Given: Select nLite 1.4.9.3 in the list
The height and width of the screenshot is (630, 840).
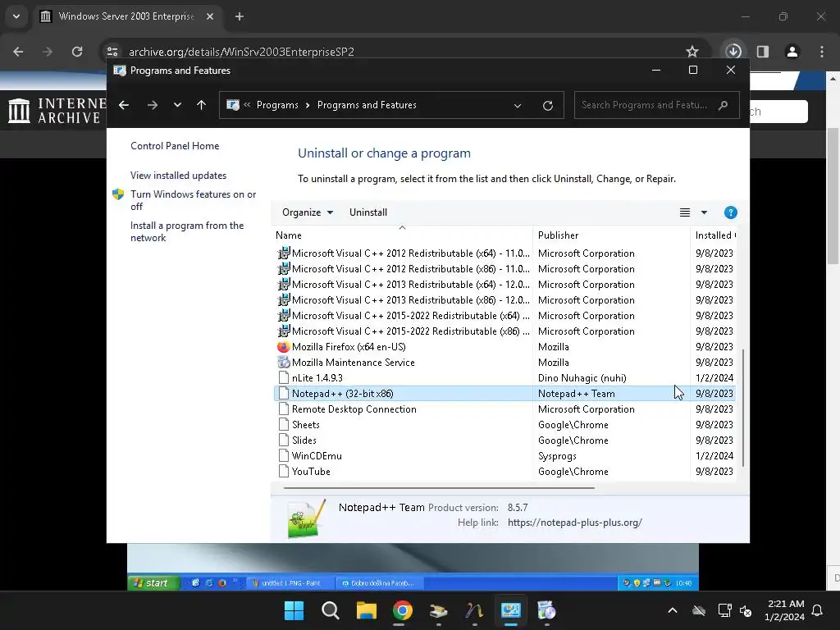Looking at the screenshot, I should click(504, 377).
